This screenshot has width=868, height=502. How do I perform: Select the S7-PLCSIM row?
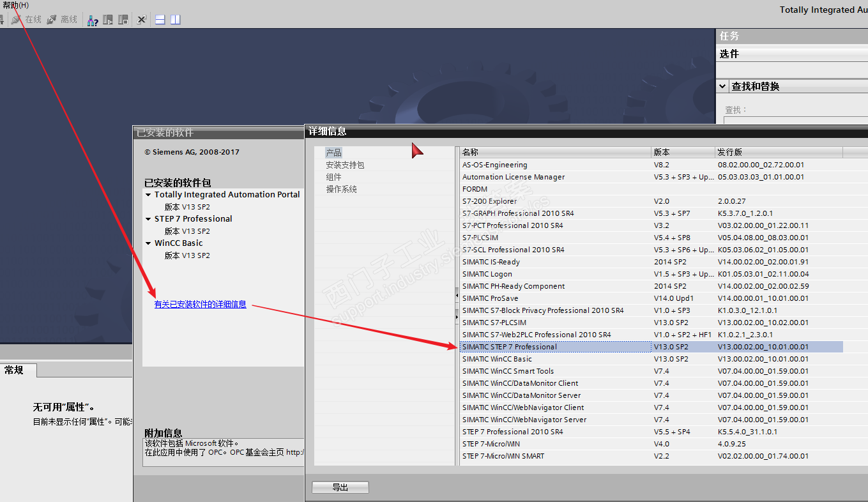click(x=651, y=238)
